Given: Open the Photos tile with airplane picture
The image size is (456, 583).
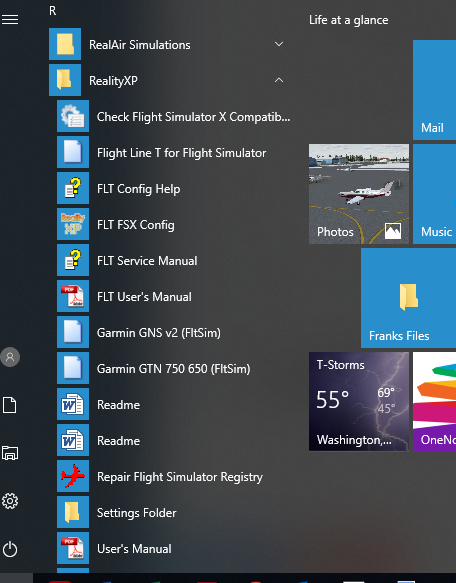Looking at the screenshot, I should click(x=359, y=194).
